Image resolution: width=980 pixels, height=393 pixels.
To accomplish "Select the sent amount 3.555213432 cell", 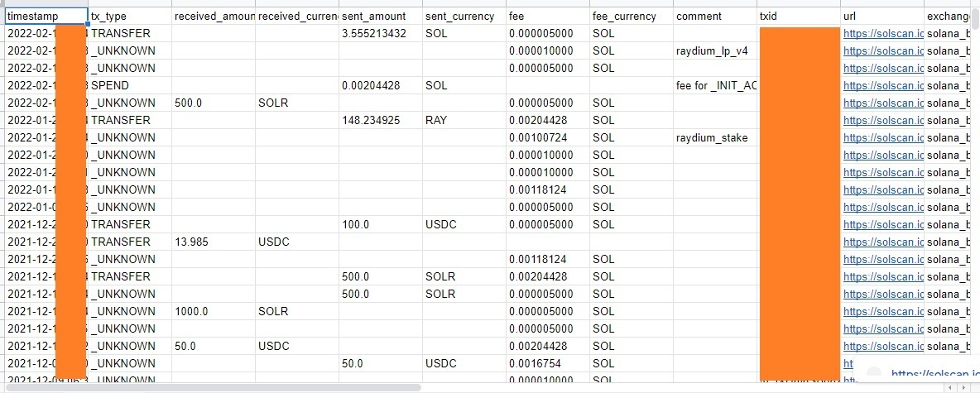I will click(382, 34).
